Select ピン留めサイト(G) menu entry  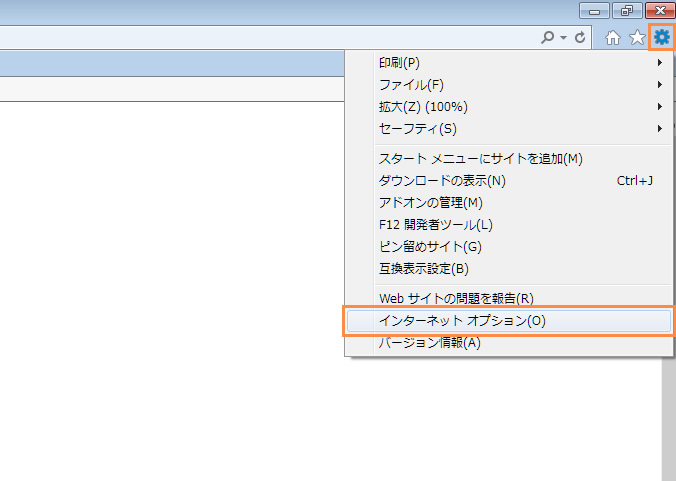[430, 247]
